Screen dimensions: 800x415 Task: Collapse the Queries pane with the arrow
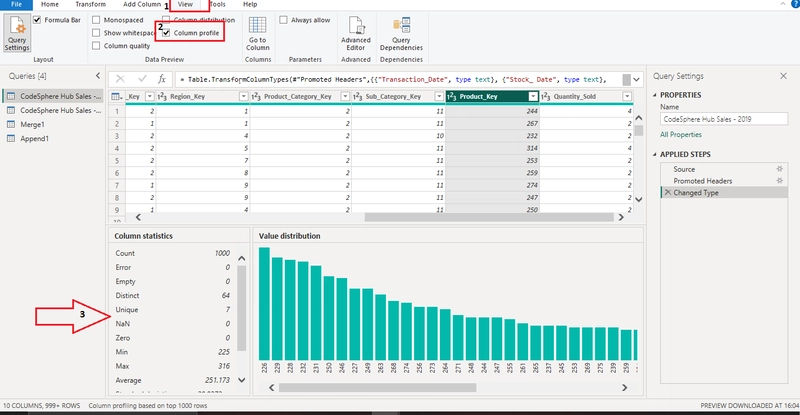click(x=98, y=76)
